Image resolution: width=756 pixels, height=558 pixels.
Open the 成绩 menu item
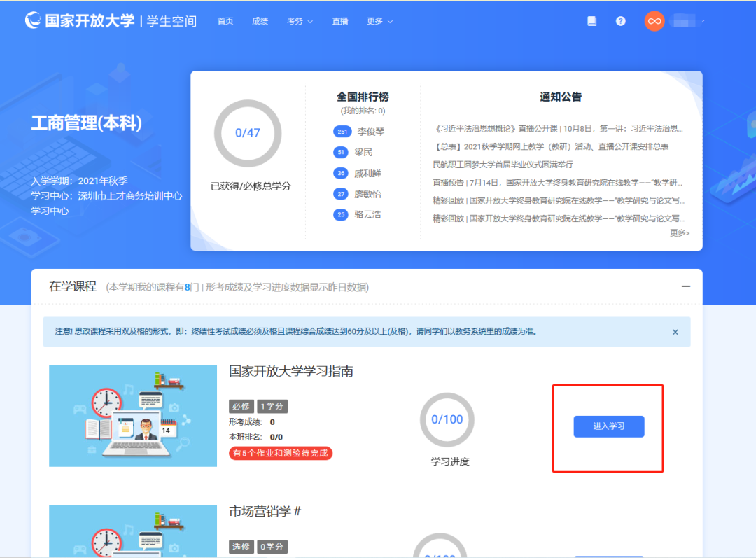(x=260, y=21)
